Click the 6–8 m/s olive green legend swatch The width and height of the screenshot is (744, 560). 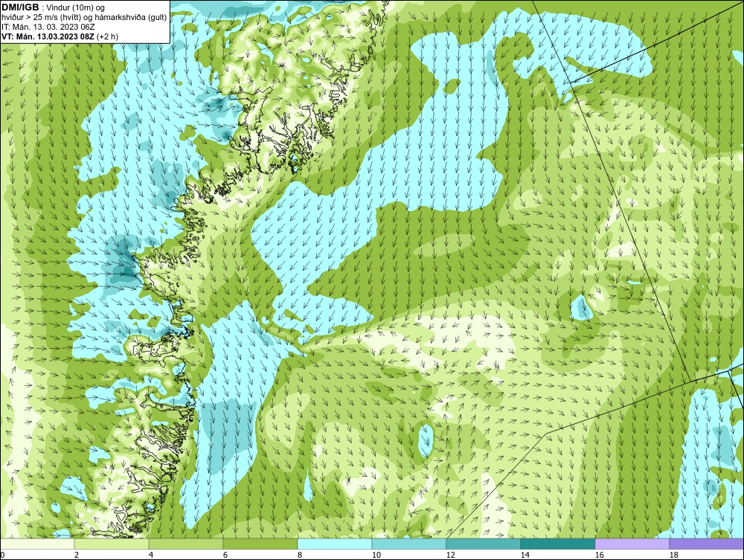point(260,544)
